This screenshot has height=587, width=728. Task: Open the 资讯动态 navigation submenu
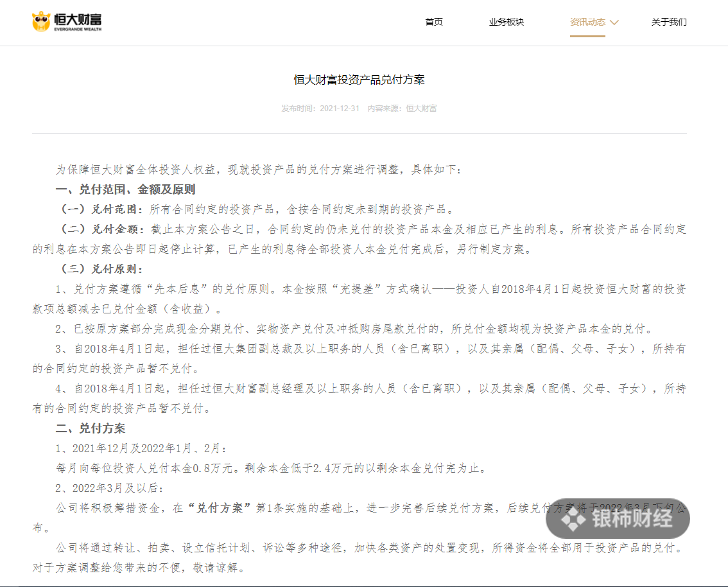587,21
